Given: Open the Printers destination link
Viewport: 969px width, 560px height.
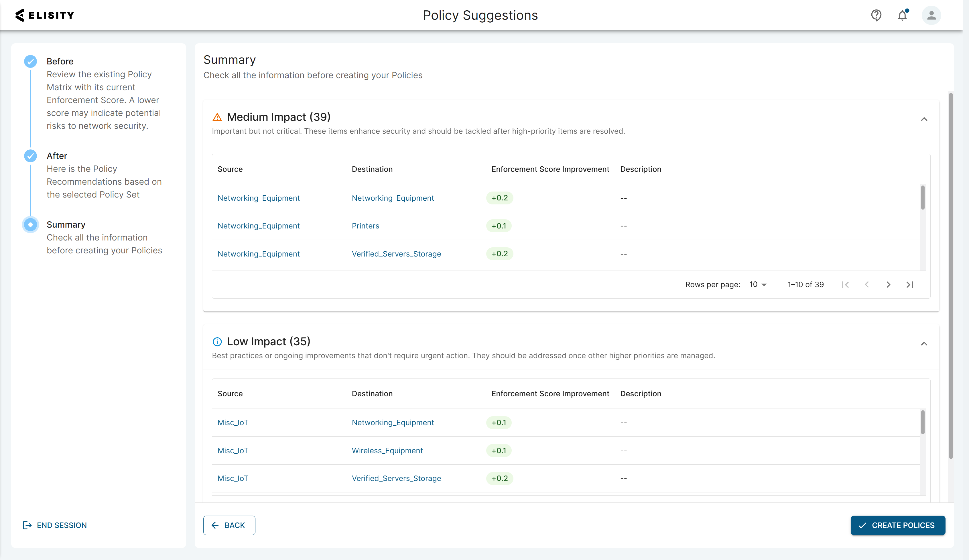Looking at the screenshot, I should 365,226.
